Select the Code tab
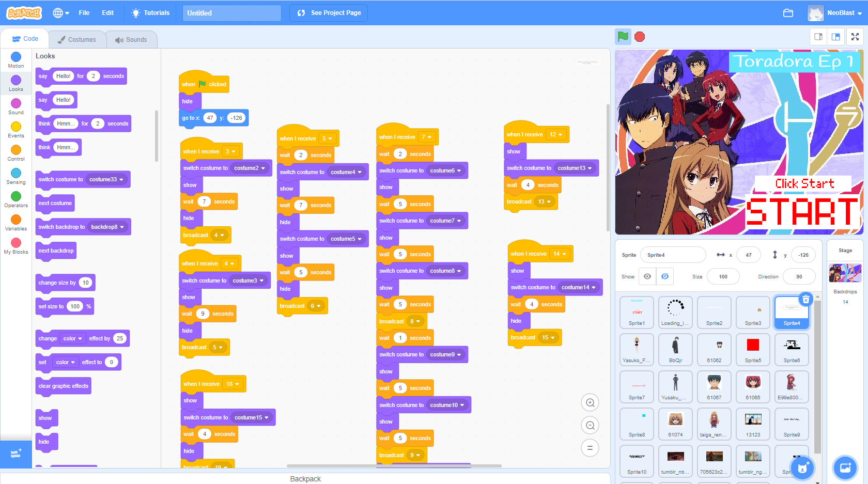 [25, 39]
